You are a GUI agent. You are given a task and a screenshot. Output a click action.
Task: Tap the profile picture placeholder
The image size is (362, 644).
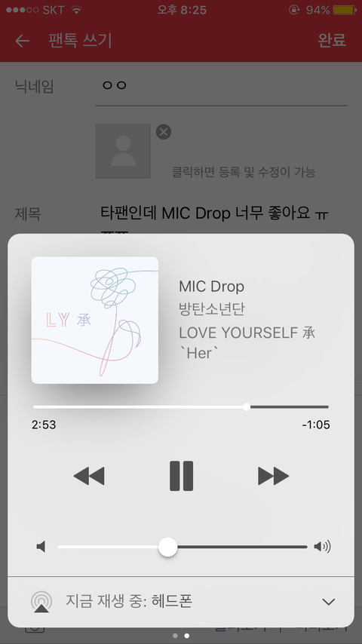(x=123, y=151)
